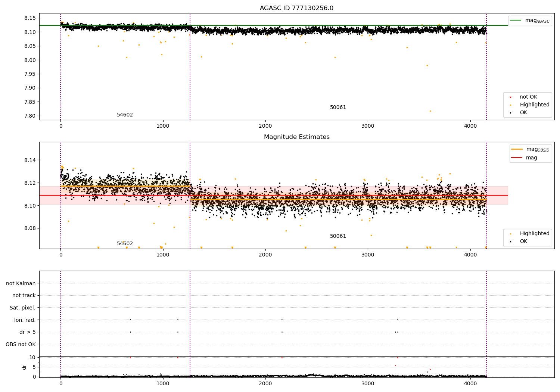Click x-tick 1000 under the bottom plot
This screenshot has height=392, width=560.
tap(163, 383)
